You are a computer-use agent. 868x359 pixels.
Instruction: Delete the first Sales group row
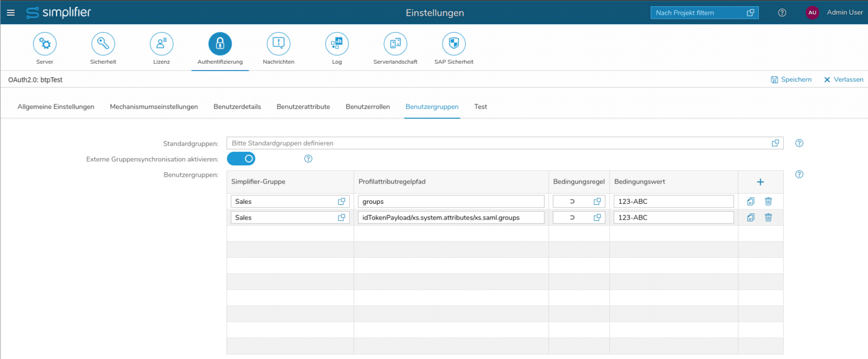click(768, 201)
